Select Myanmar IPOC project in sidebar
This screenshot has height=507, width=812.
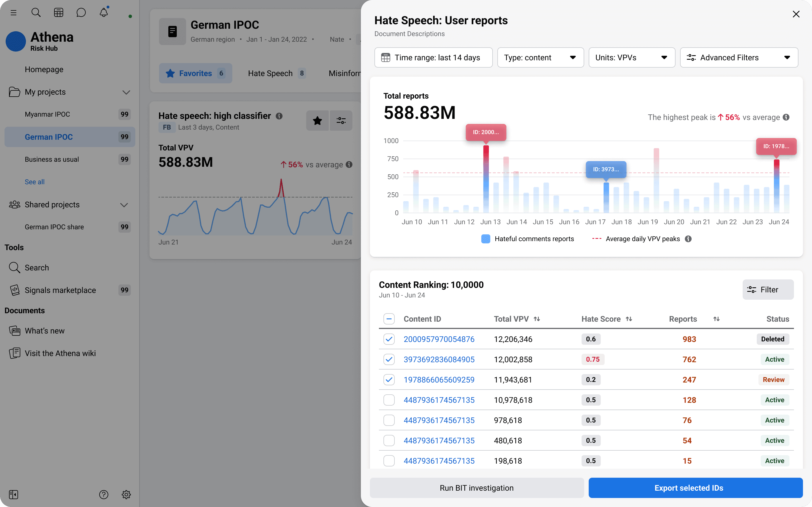click(47, 114)
